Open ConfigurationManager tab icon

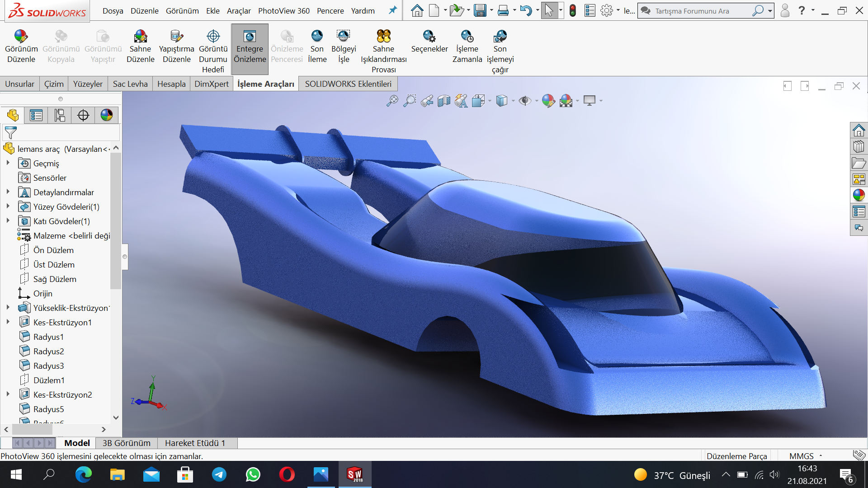(60, 115)
